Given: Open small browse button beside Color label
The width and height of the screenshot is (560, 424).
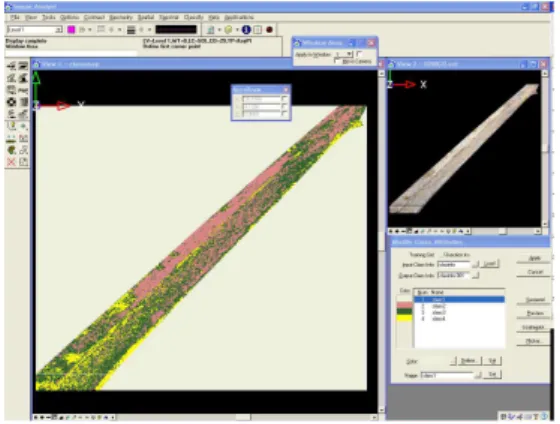Looking at the screenshot, I should [x=453, y=361].
